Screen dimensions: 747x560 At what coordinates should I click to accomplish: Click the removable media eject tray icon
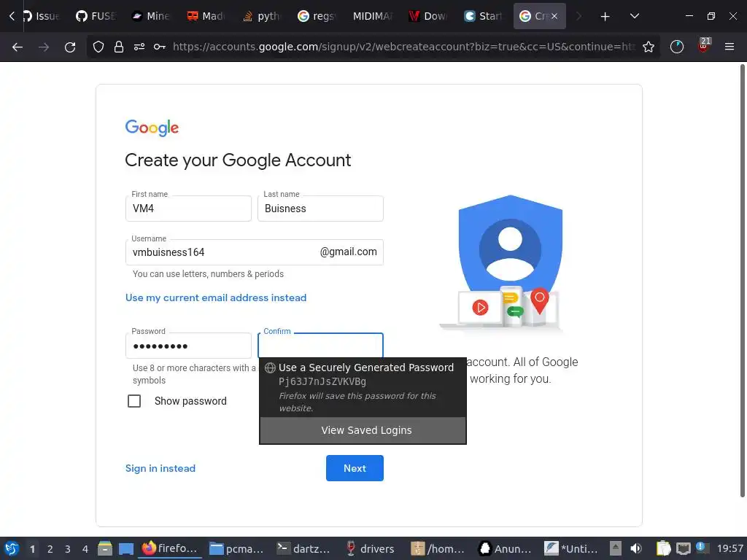click(x=616, y=548)
